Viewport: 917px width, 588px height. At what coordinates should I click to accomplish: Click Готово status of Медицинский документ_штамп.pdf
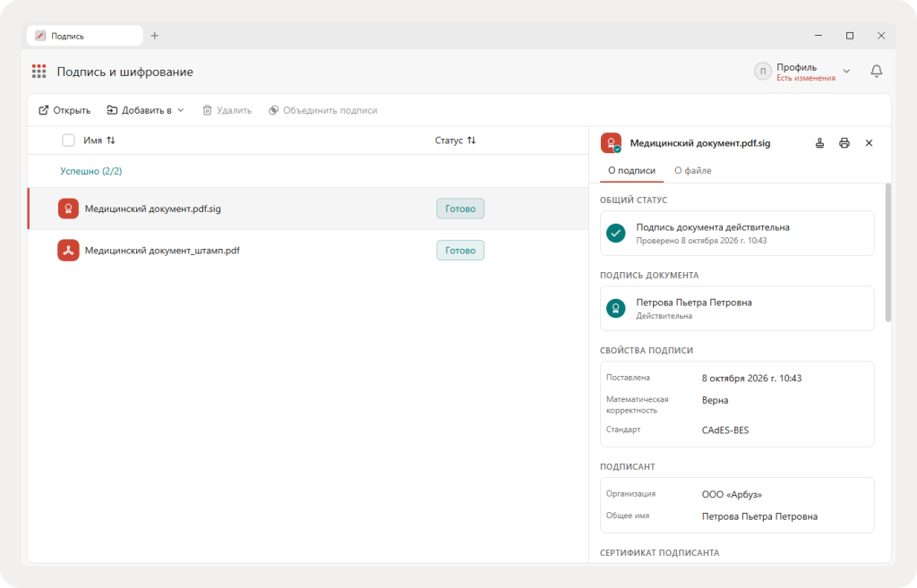point(460,251)
